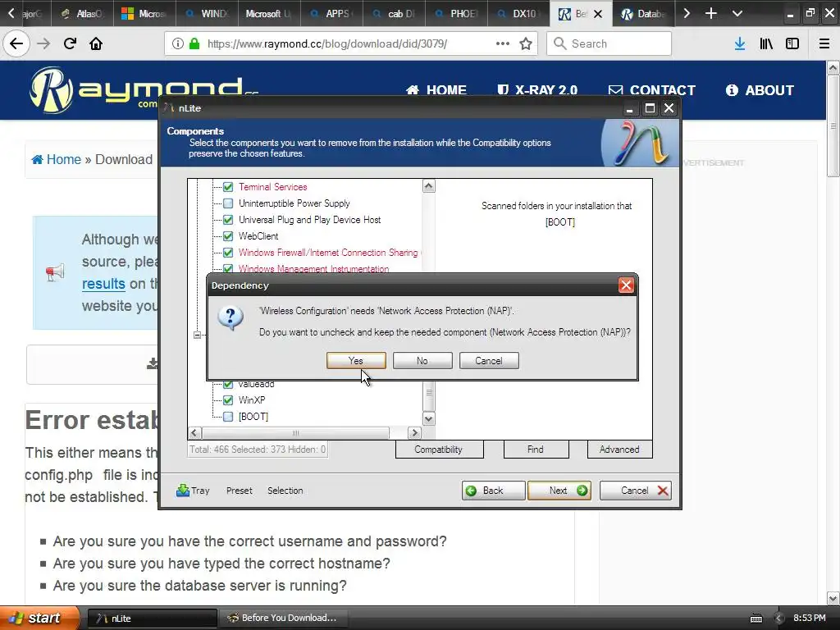
Task: Click Before You Download taskbar button
Action: (x=283, y=619)
